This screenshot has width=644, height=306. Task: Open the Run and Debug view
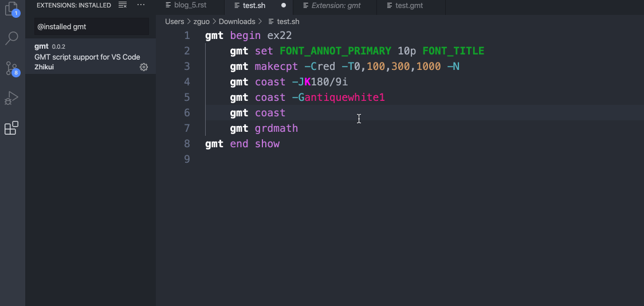point(11,98)
